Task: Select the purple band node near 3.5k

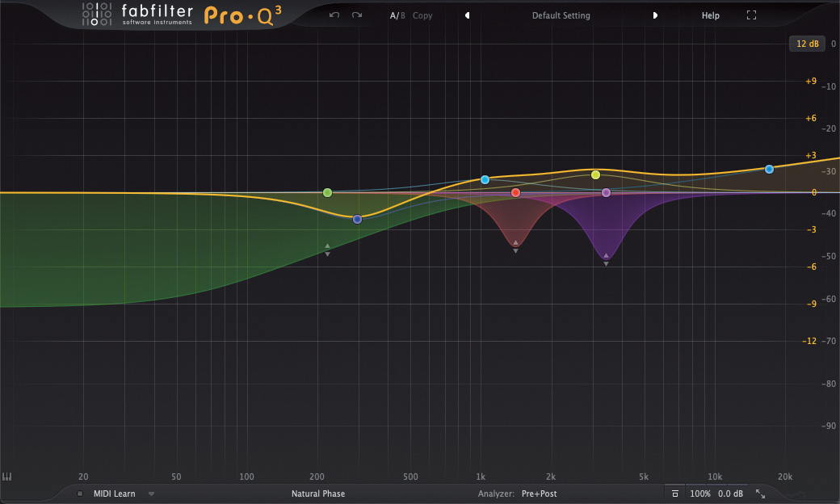Action: click(606, 192)
